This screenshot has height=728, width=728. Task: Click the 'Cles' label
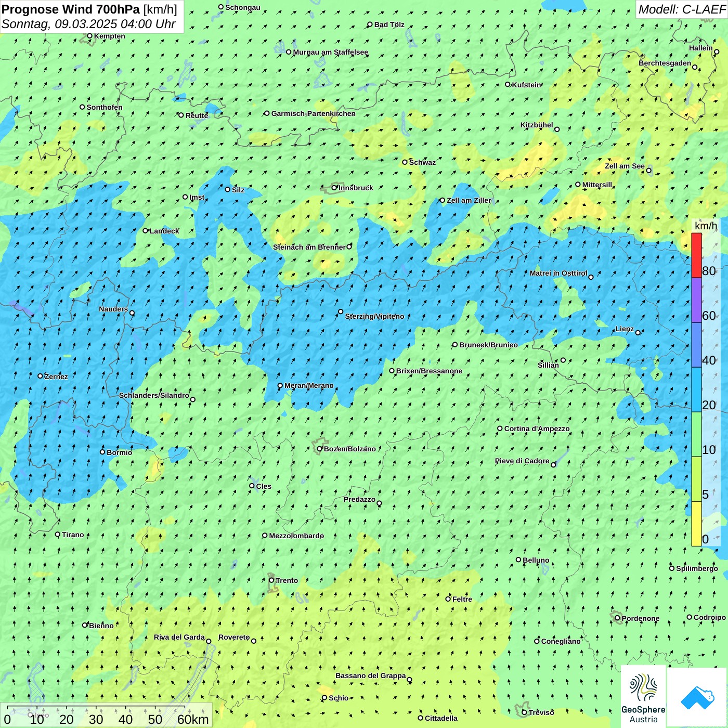click(x=264, y=486)
